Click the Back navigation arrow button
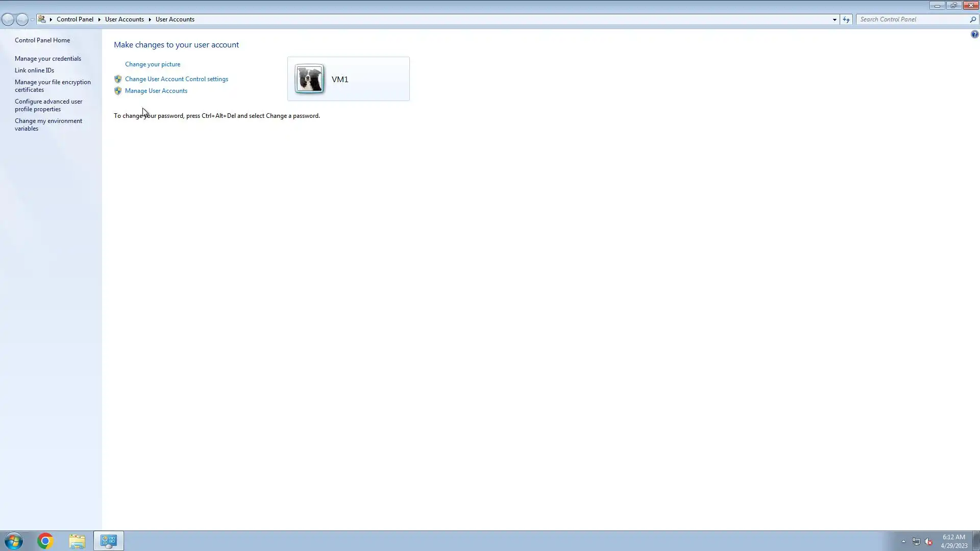The width and height of the screenshot is (980, 551). (8, 19)
